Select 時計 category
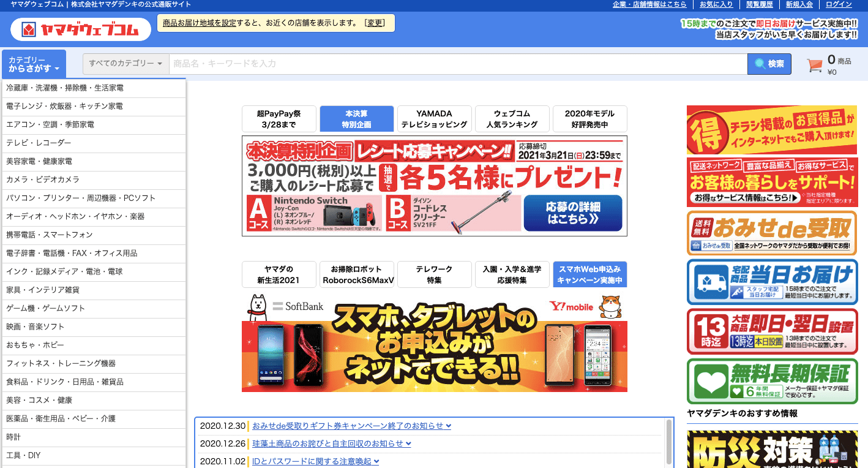 click(x=94, y=437)
